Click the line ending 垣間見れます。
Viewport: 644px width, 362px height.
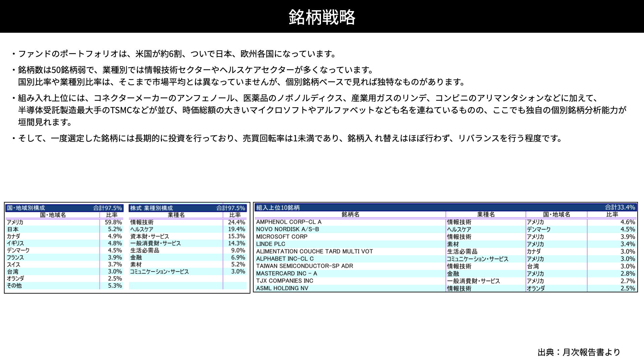pos(45,122)
